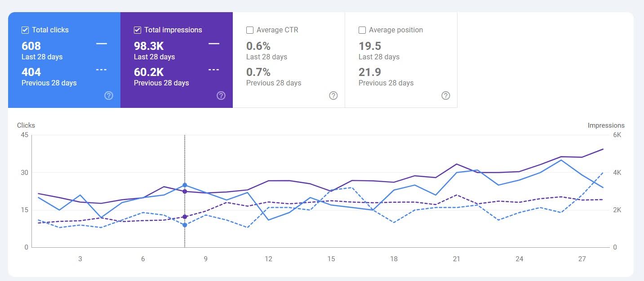Screen dimensions: 644x281
Task: Tick the Average position checkbox
Action: [x=362, y=30]
